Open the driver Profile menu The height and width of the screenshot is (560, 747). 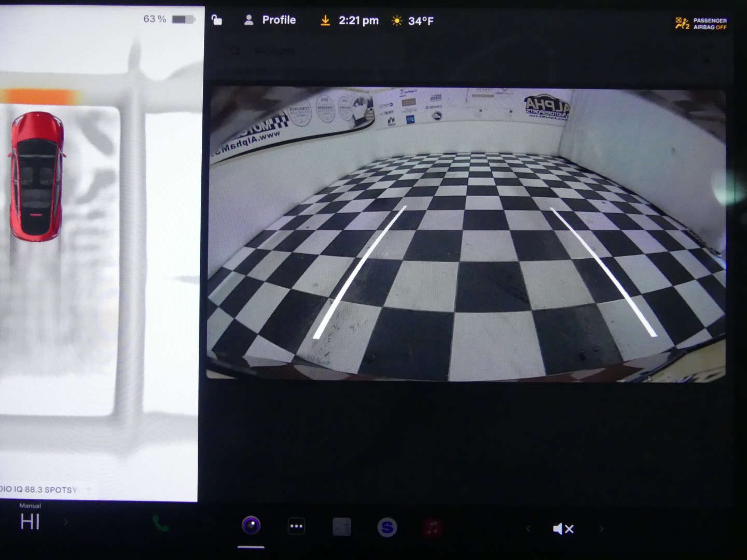click(270, 20)
